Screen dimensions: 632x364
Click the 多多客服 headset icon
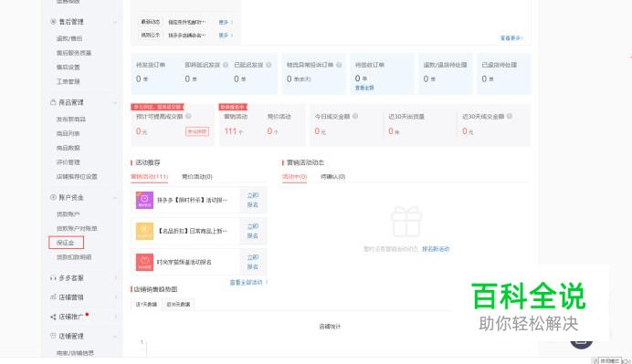click(x=53, y=278)
